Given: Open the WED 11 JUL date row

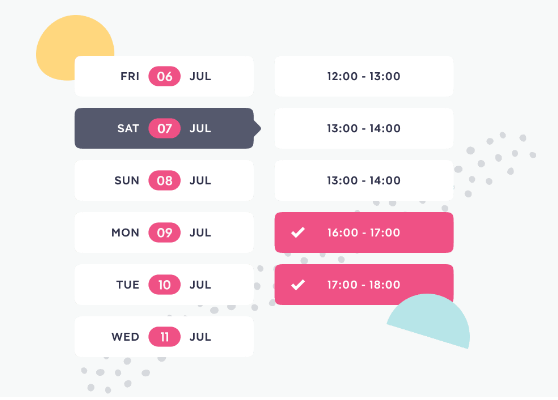Looking at the screenshot, I should click(x=164, y=337).
